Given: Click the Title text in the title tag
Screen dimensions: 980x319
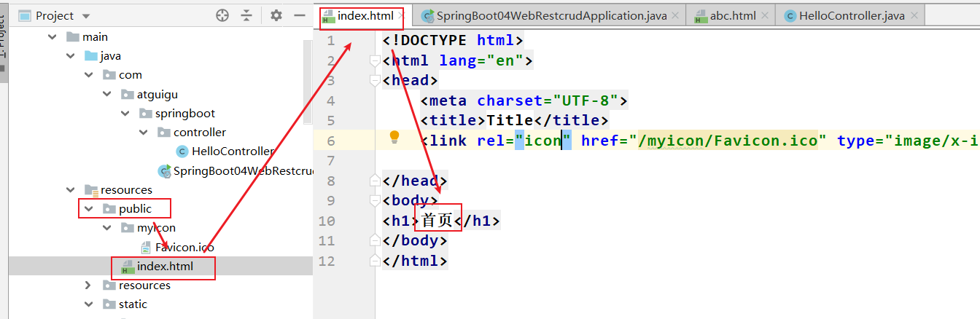Looking at the screenshot, I should pyautogui.click(x=510, y=120).
